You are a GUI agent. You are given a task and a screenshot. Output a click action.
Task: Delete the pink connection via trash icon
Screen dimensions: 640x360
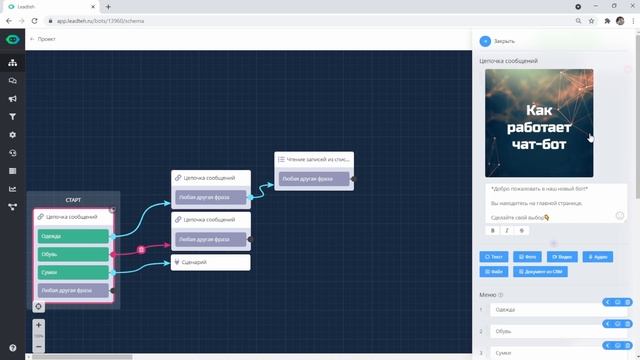pyautogui.click(x=141, y=249)
